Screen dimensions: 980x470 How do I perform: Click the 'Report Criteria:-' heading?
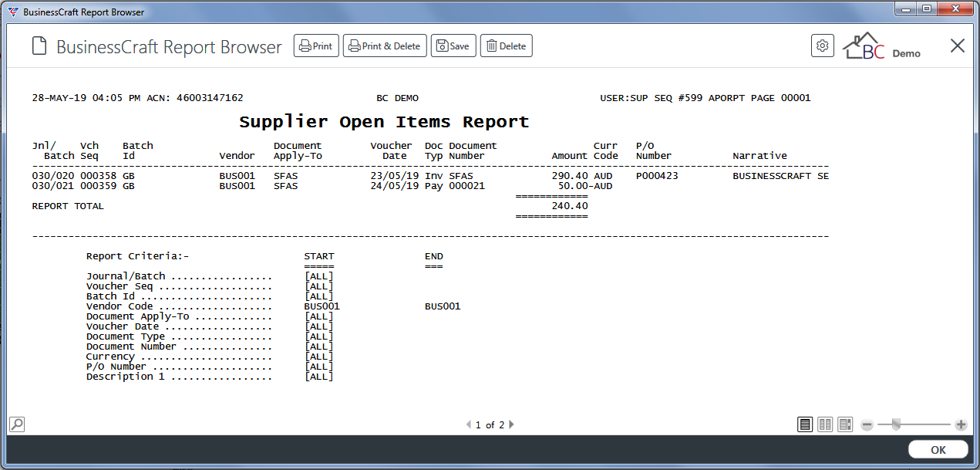(x=137, y=256)
